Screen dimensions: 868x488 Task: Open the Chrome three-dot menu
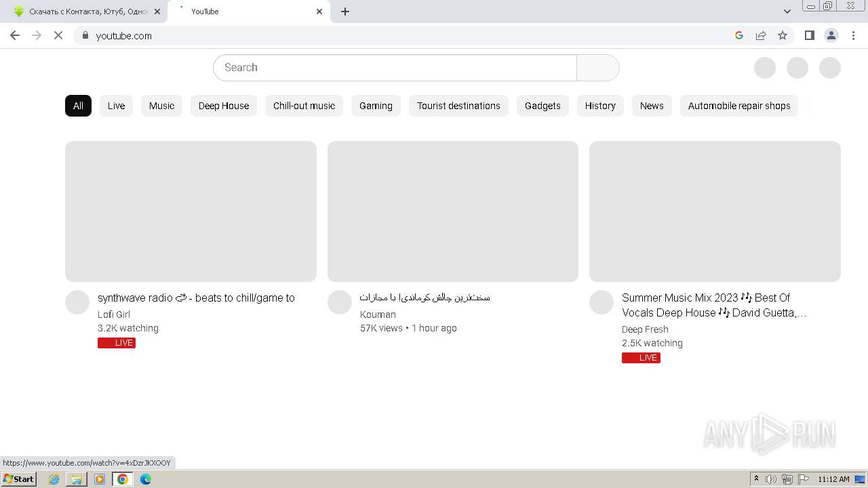pos(853,35)
